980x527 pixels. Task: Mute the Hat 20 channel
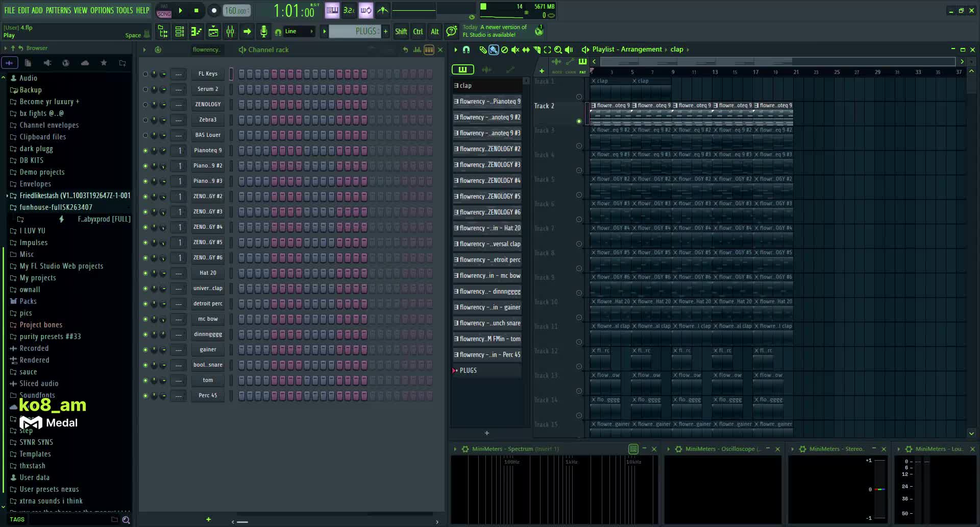145,273
